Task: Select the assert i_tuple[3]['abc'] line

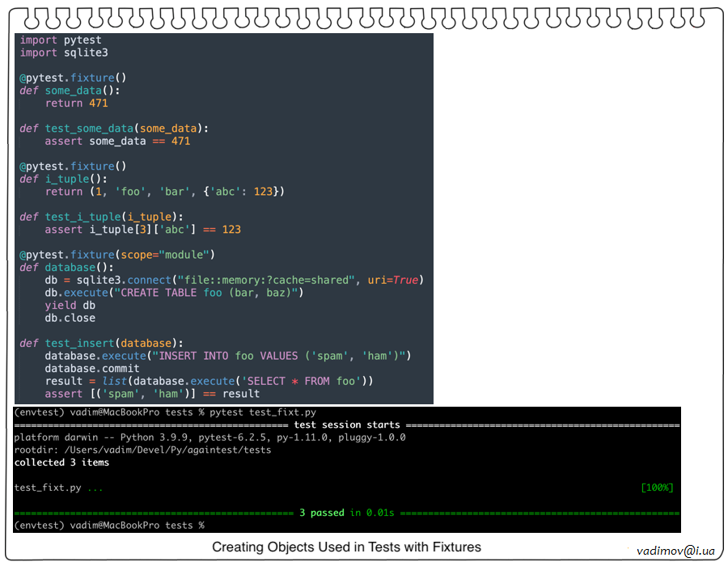Action: click(142, 229)
